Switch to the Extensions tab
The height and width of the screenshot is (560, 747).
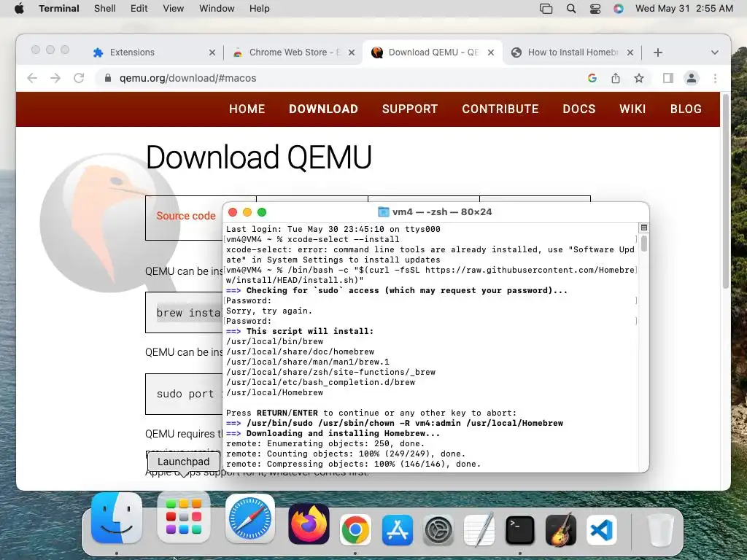154,52
